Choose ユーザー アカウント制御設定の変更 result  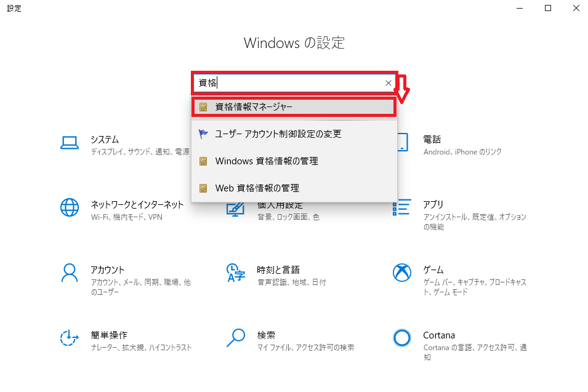(x=294, y=134)
